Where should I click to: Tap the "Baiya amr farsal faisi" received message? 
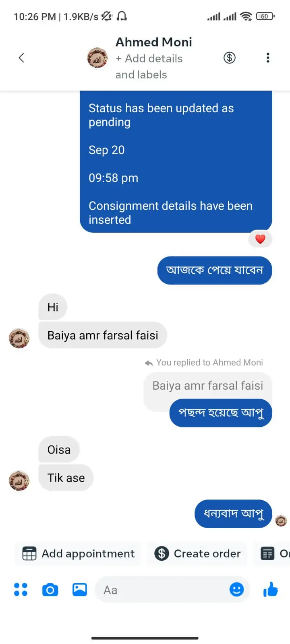point(103,335)
